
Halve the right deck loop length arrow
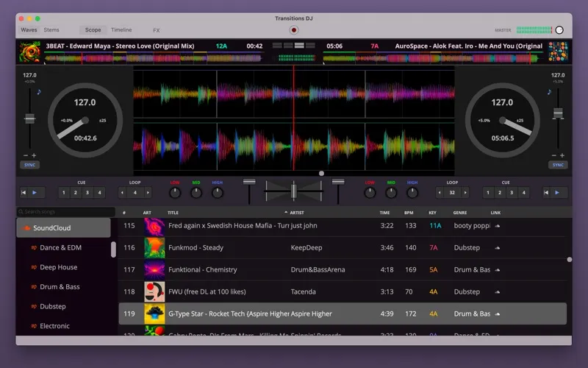(440, 193)
